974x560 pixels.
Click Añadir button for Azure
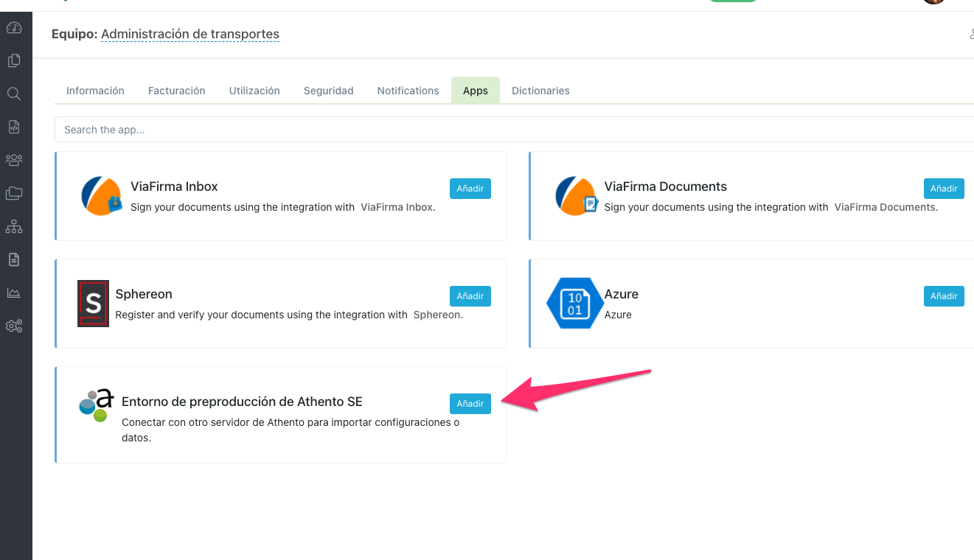(943, 296)
